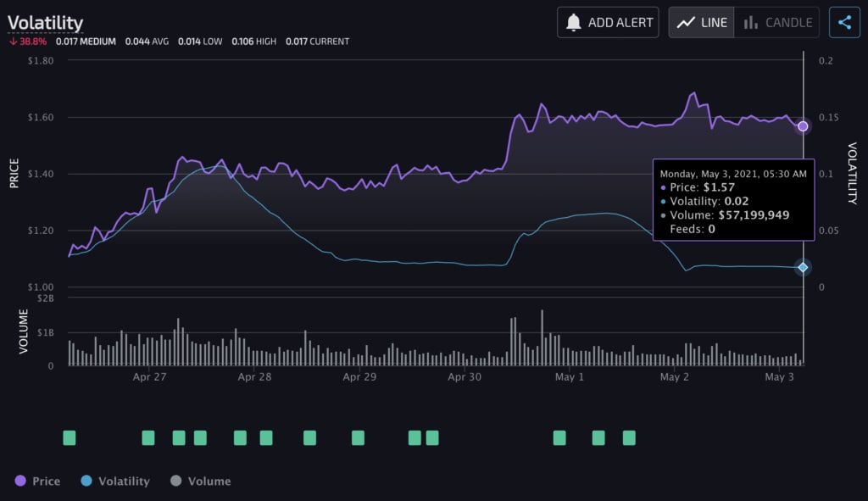Click the Apr 30 date axis label
Image resolution: width=868 pixels, height=501 pixels.
coord(465,377)
